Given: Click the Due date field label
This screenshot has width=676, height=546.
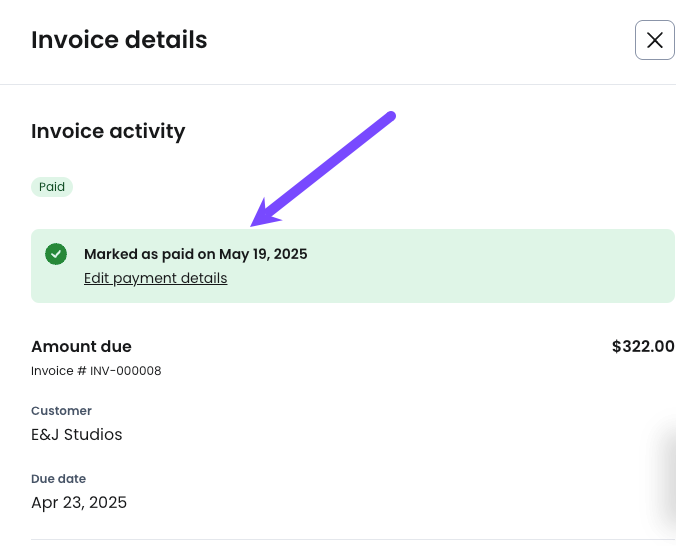Looking at the screenshot, I should click(58, 479).
